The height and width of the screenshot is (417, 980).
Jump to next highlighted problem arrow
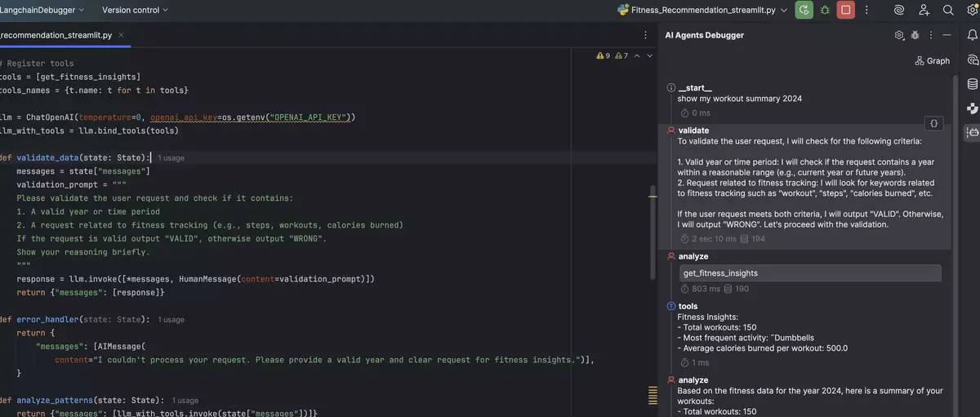[x=650, y=55]
